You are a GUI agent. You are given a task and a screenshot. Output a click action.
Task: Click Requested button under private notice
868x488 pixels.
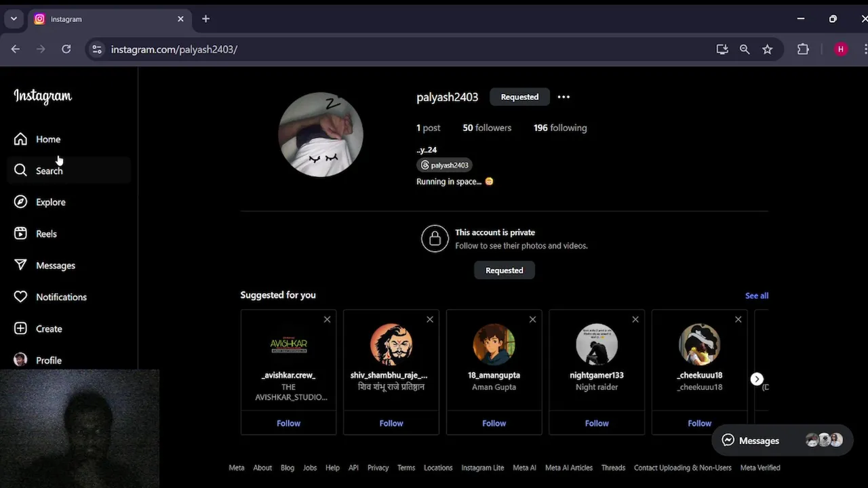tap(505, 270)
